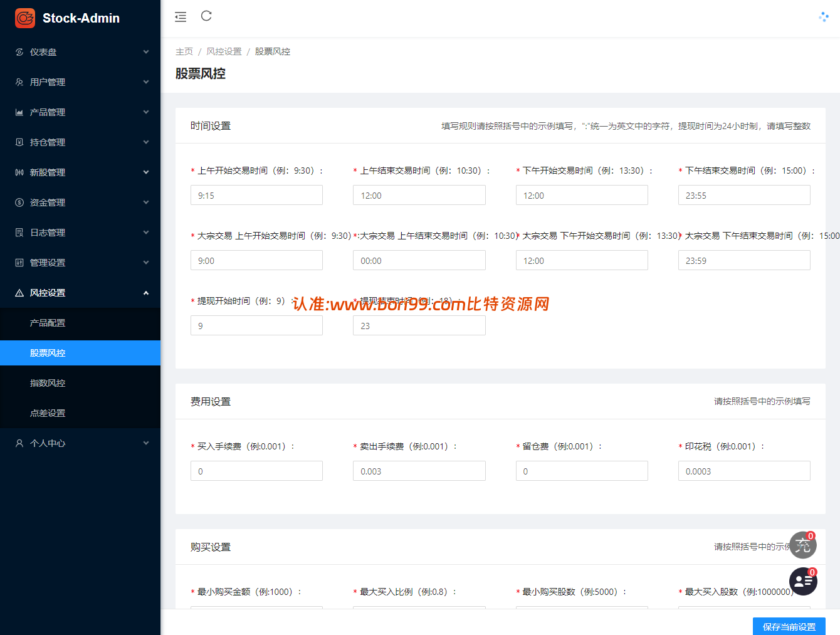Click the Stock-Admin logo icon
Screen dimensions: 840x635
click(25, 18)
